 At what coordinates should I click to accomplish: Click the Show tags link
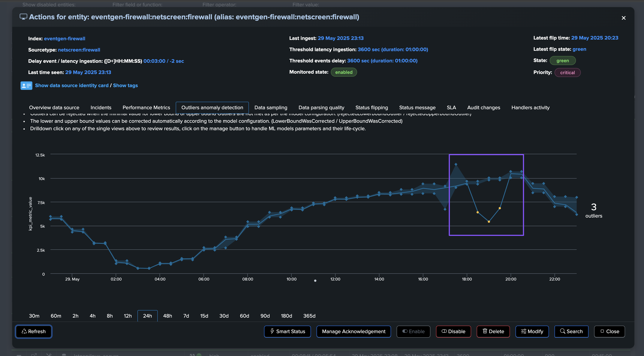[125, 85]
